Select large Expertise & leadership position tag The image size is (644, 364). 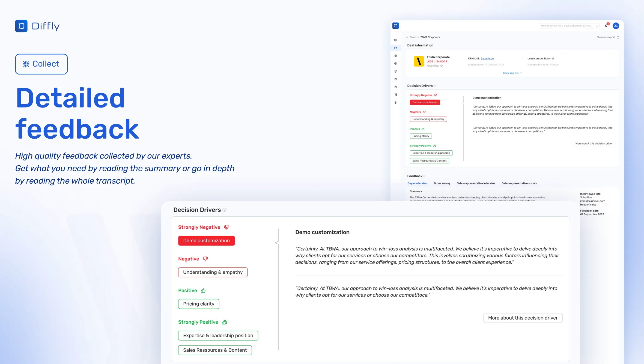coord(218,336)
